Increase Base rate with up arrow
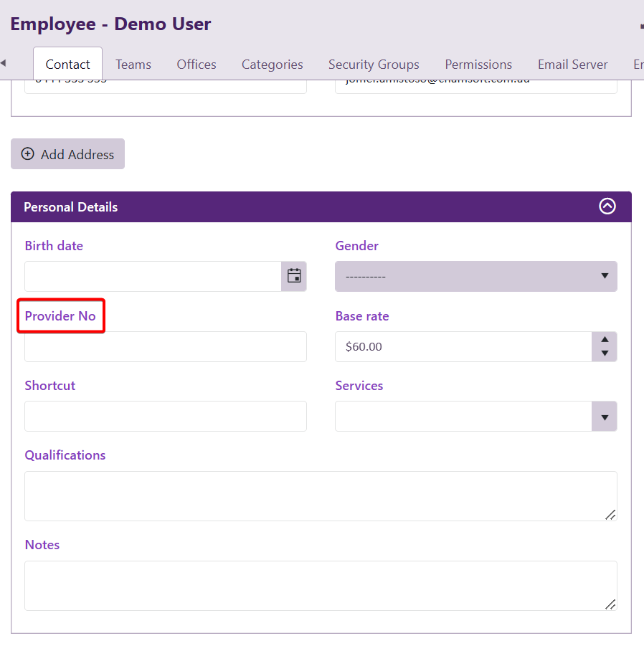 (605, 340)
